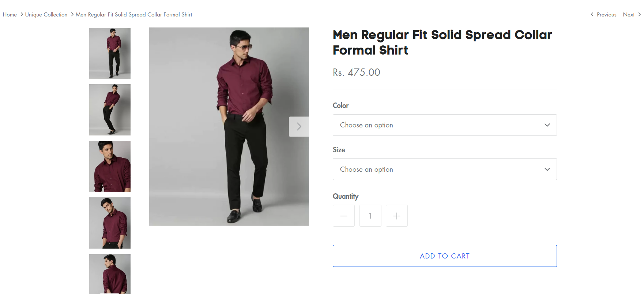Image resolution: width=644 pixels, height=294 pixels.
Task: Click the next image arrow on product photo
Action: [299, 127]
